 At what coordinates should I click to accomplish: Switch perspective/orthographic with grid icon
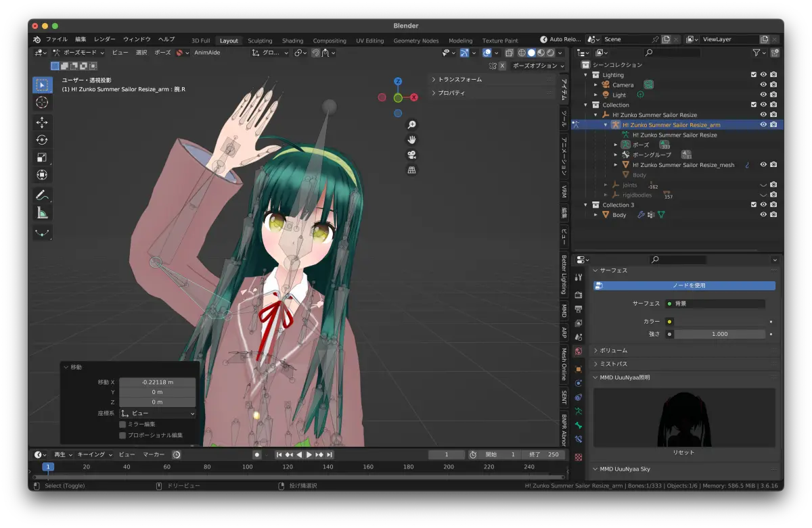[x=411, y=170]
